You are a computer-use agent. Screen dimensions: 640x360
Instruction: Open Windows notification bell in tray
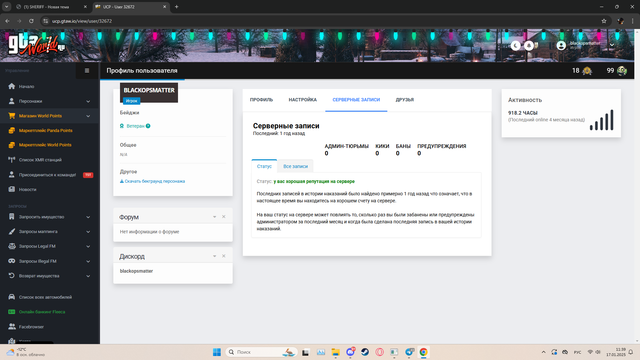631,352
